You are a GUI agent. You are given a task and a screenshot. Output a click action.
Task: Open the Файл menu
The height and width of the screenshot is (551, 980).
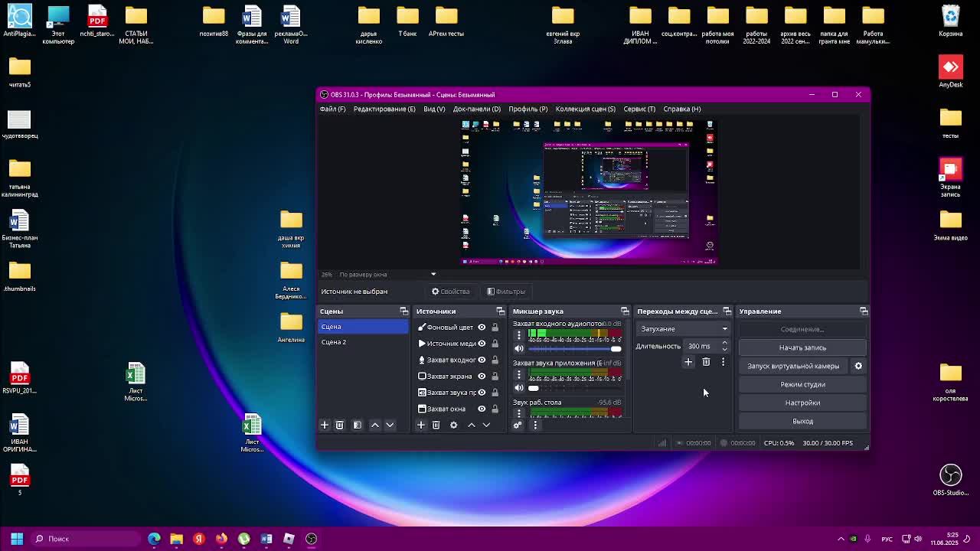332,109
